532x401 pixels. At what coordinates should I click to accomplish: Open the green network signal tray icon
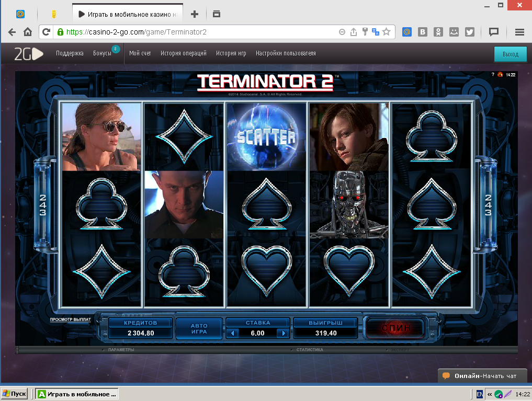point(499,394)
